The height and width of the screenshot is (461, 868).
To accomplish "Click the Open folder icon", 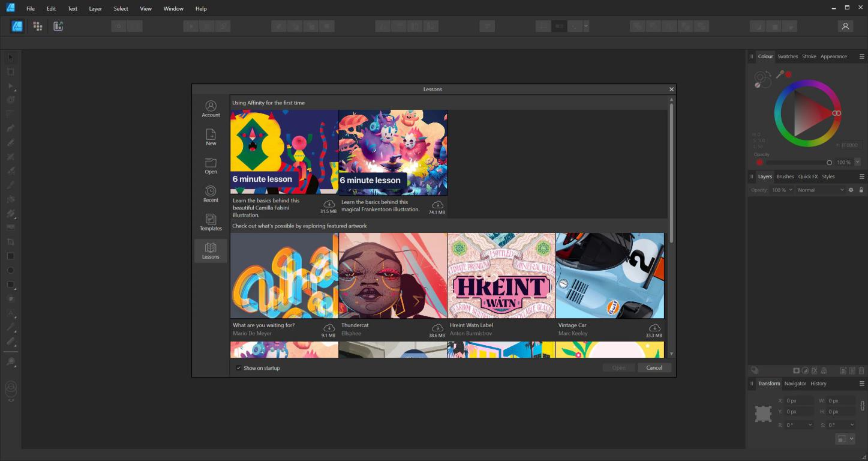I will (x=211, y=165).
